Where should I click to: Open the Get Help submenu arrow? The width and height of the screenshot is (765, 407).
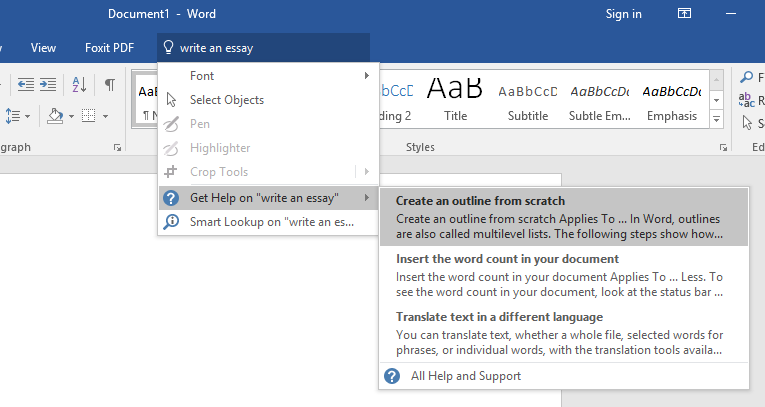click(366, 198)
